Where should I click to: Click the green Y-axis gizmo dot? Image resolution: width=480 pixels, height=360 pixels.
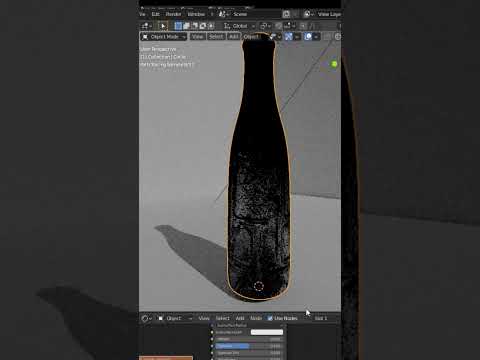point(334,64)
